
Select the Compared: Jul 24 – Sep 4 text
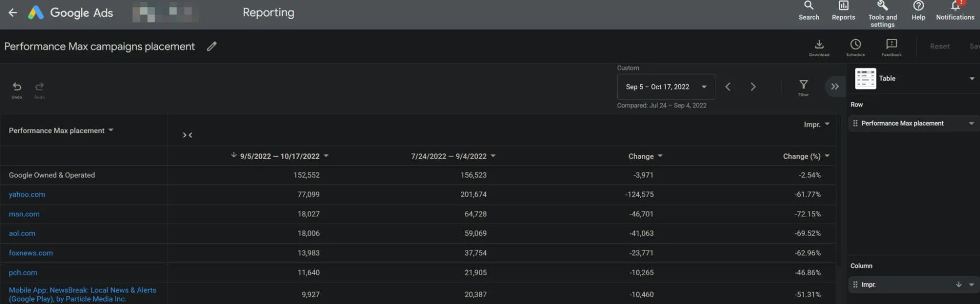click(662, 105)
